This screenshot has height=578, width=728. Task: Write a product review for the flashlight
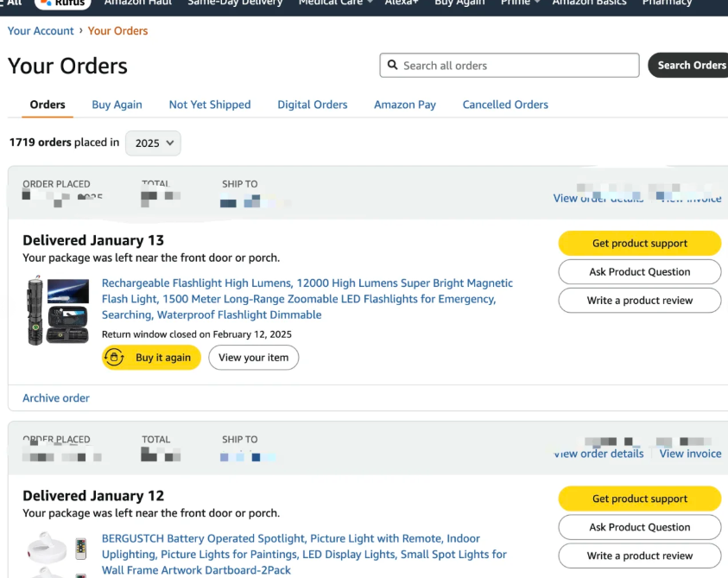click(x=639, y=301)
